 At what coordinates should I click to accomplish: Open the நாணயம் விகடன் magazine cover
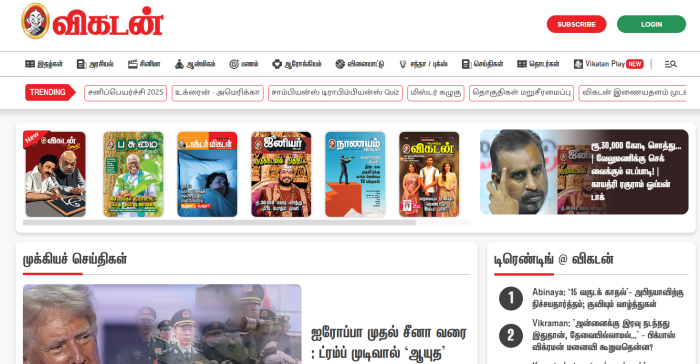pos(355,174)
